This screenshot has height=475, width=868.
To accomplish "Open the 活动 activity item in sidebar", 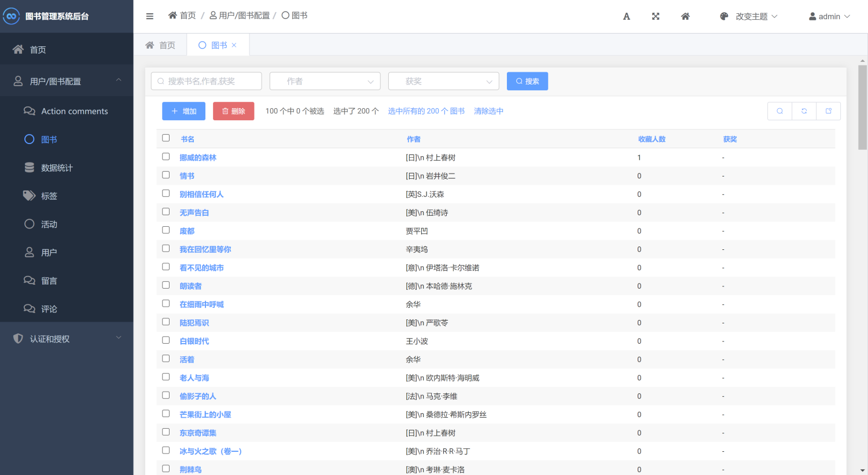I will (67, 224).
